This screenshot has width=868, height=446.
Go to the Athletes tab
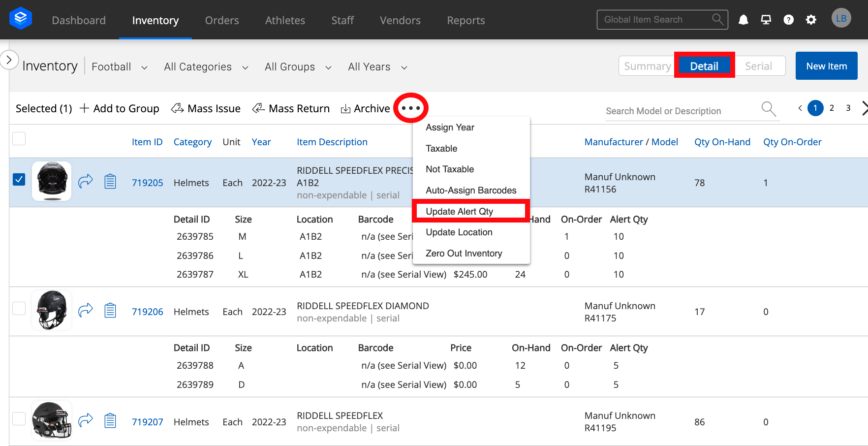coord(285,20)
